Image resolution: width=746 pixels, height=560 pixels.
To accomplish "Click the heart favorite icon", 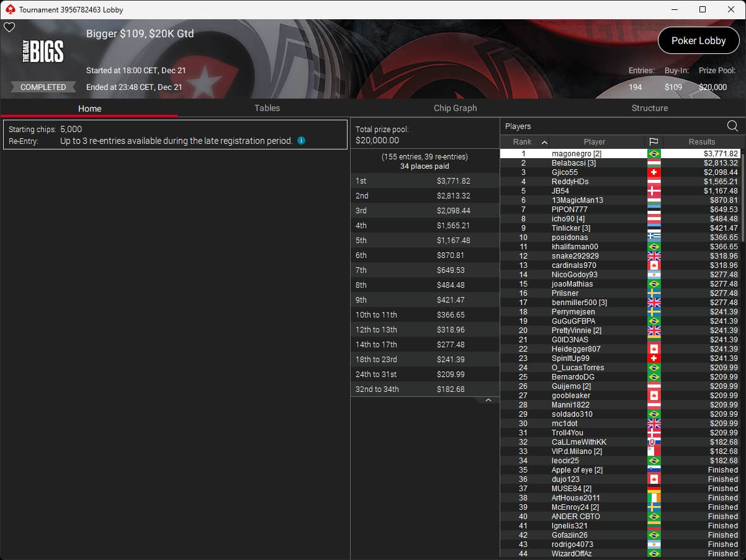I will tap(9, 27).
